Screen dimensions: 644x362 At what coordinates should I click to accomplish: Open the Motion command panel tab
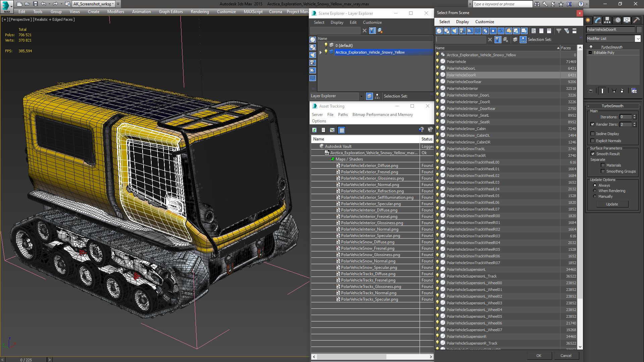pos(617,20)
